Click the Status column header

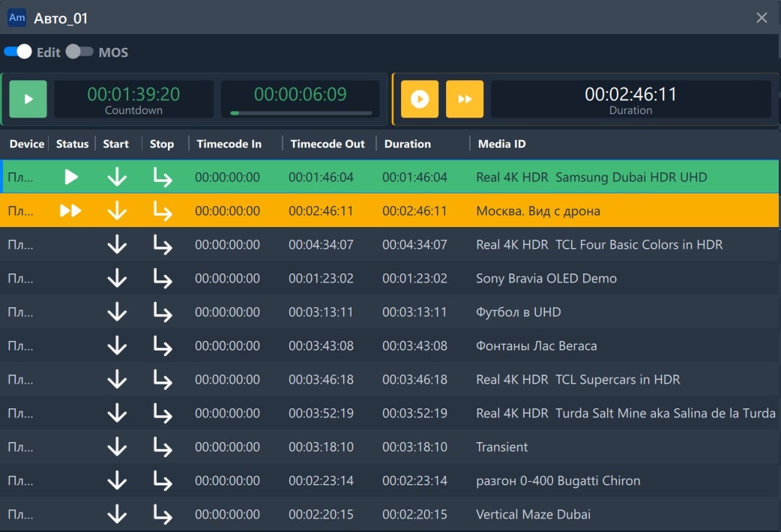pos(72,144)
